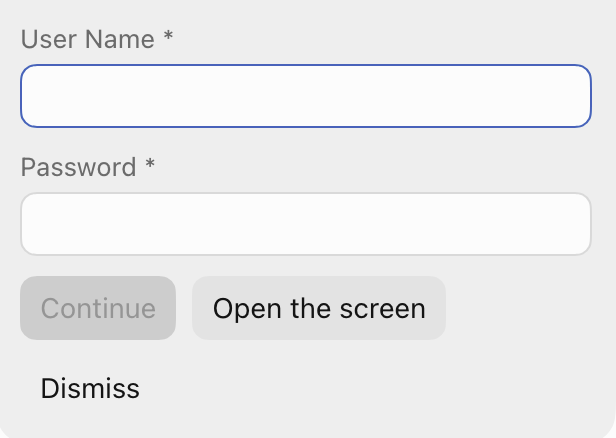This screenshot has width=616, height=438.
Task: Activate the empty password box
Action: 306,224
